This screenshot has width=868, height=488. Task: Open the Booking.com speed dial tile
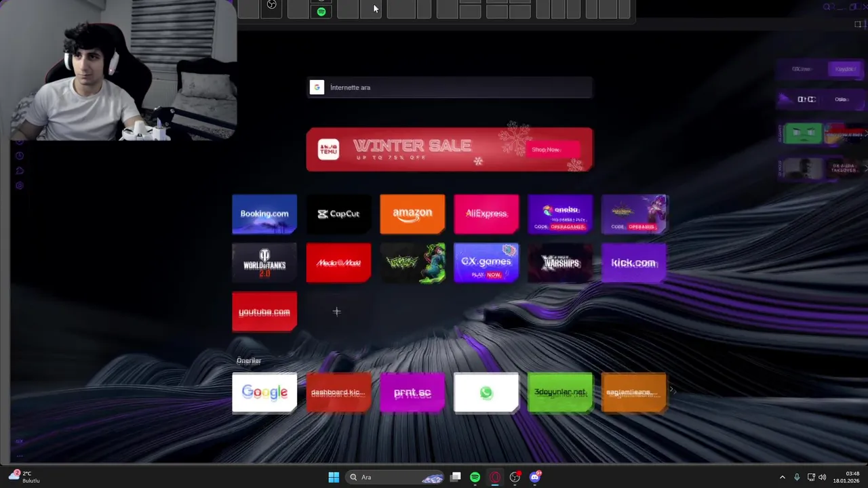[x=264, y=214]
